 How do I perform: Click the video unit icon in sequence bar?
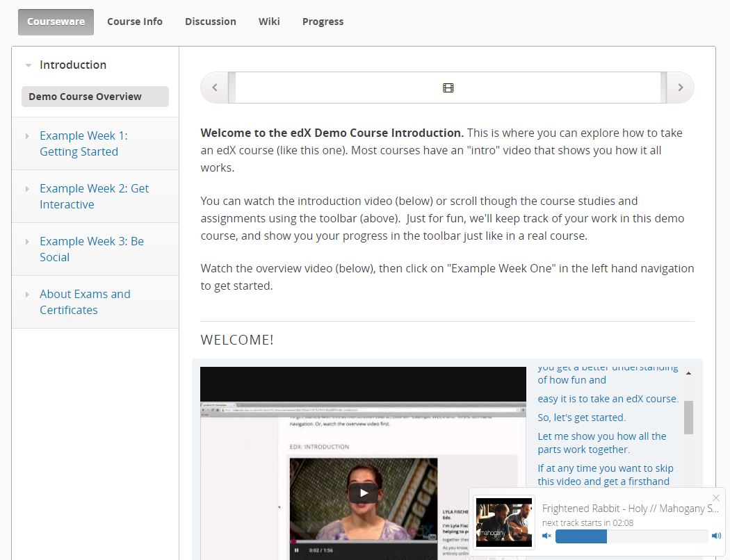tap(448, 88)
